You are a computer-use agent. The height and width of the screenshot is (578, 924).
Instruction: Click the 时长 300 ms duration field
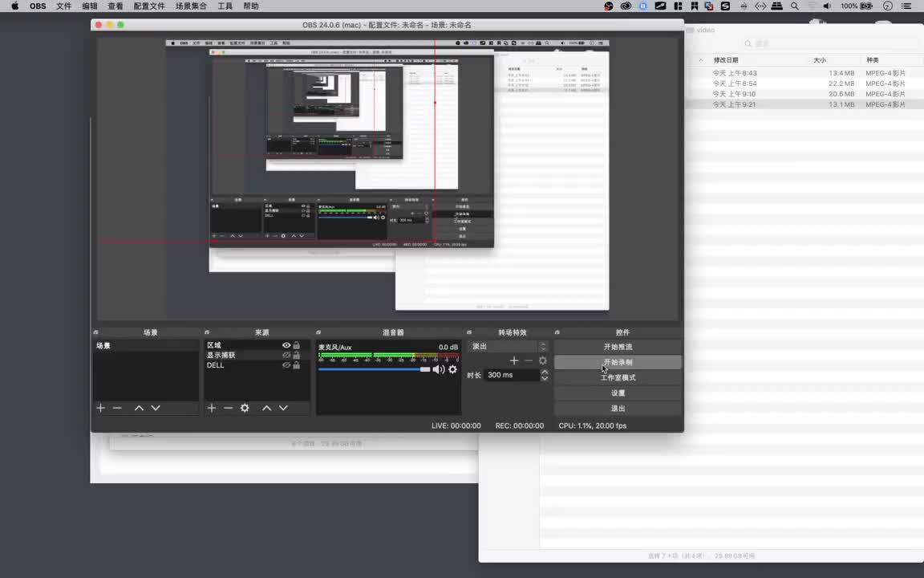[x=512, y=375]
